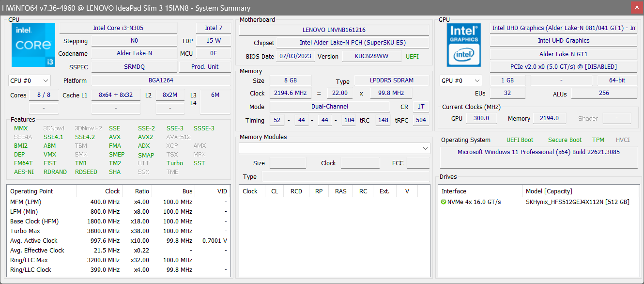Open the GPU #0 selector dropdown
Viewport: 644px width, 284px height.
tap(460, 80)
